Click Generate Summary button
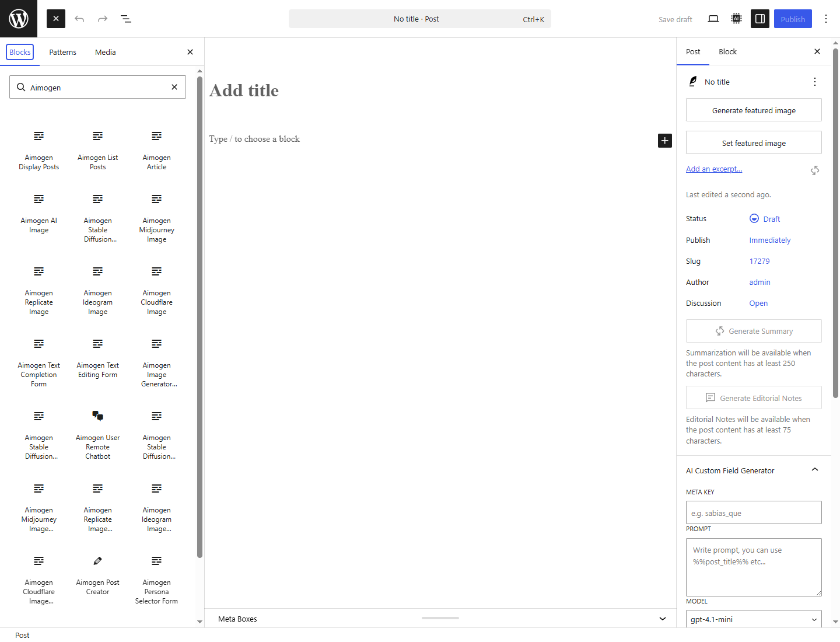This screenshot has height=642, width=840. click(754, 331)
